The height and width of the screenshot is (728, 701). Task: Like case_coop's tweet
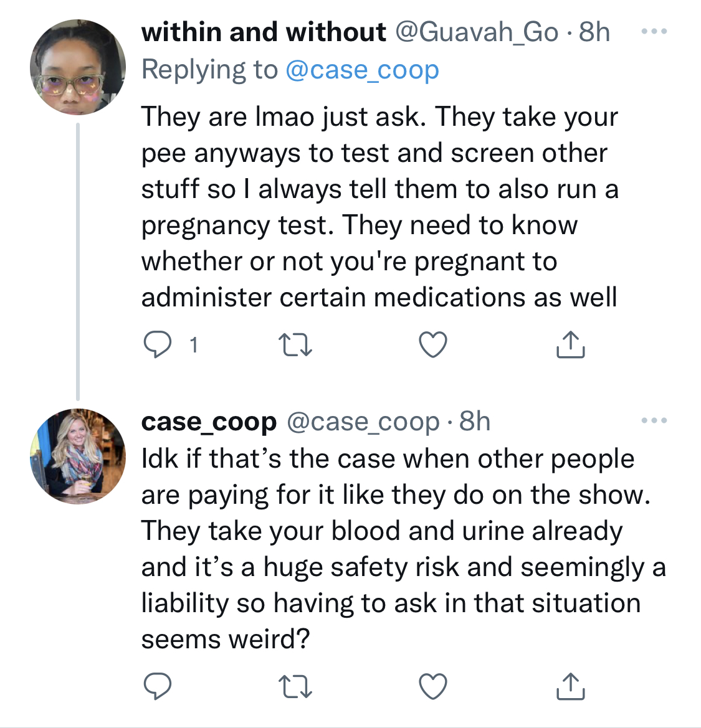pyautogui.click(x=433, y=686)
